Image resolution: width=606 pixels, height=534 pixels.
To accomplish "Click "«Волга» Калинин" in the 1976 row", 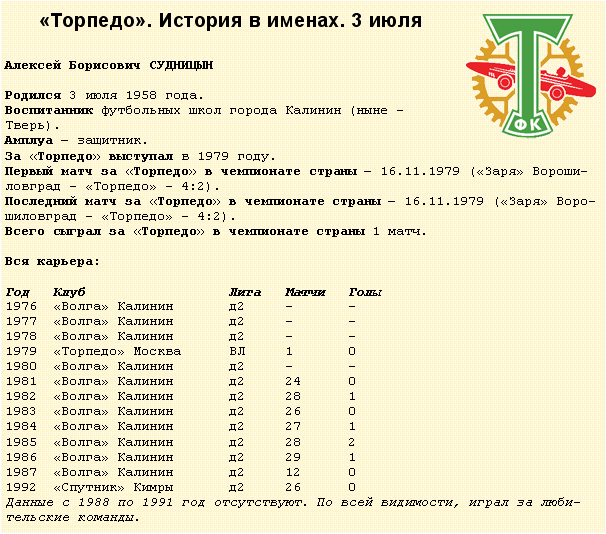I will (113, 306).
